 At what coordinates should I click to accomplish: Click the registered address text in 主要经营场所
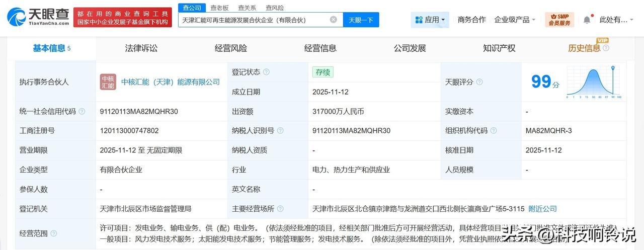(419, 209)
